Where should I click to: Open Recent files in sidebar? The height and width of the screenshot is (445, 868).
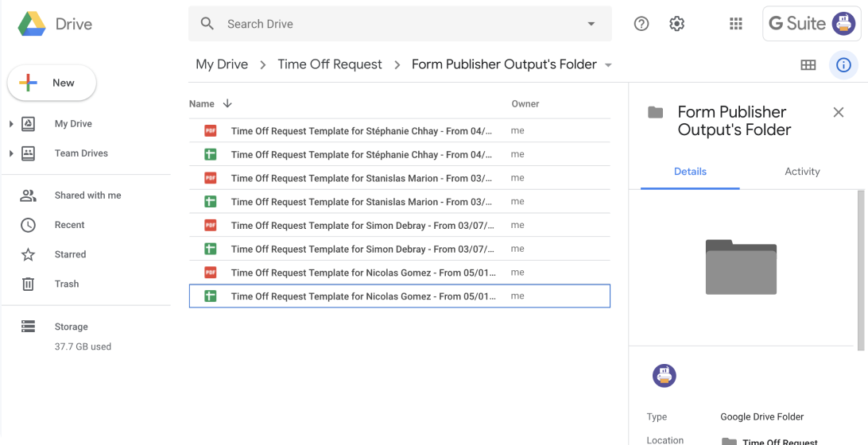tap(69, 225)
